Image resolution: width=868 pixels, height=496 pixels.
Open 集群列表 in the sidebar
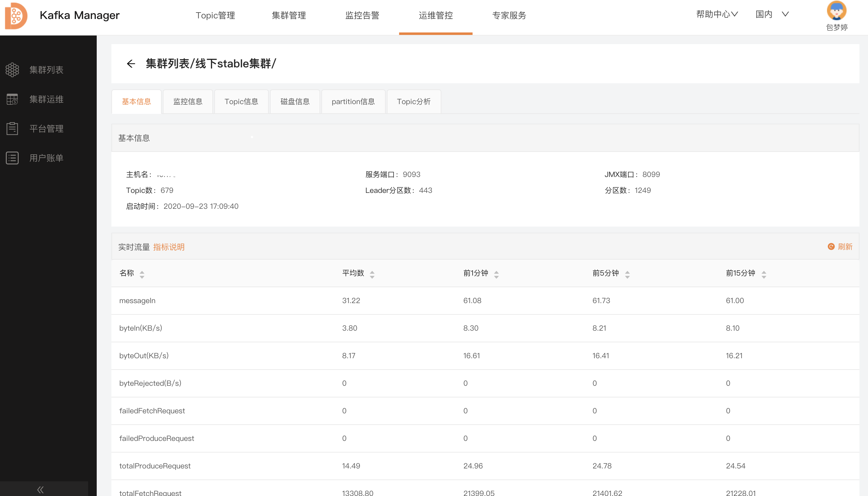coord(46,70)
